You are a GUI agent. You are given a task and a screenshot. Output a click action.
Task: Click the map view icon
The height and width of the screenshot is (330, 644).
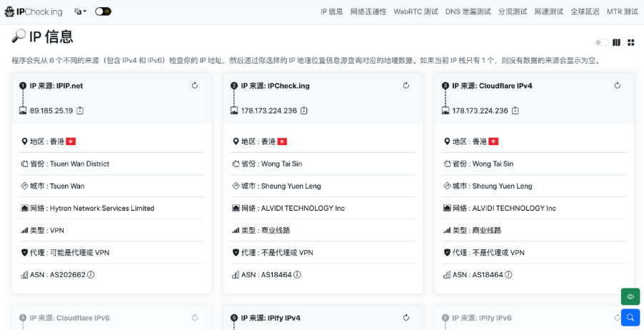tap(616, 42)
